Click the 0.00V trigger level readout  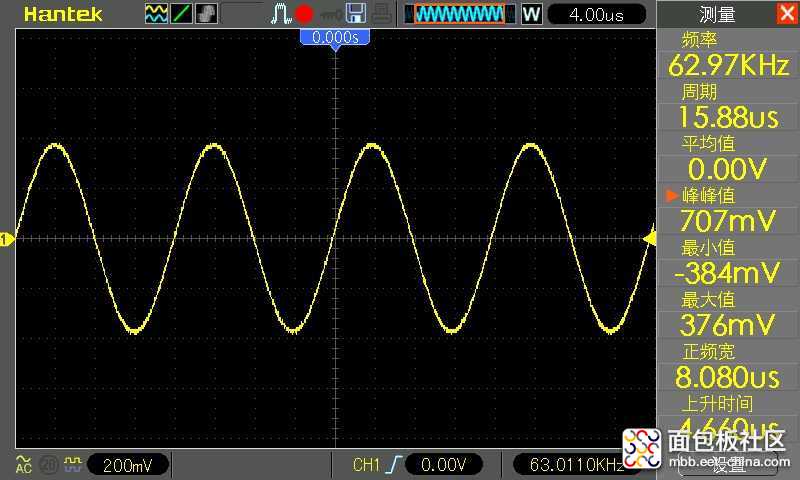pos(443,465)
